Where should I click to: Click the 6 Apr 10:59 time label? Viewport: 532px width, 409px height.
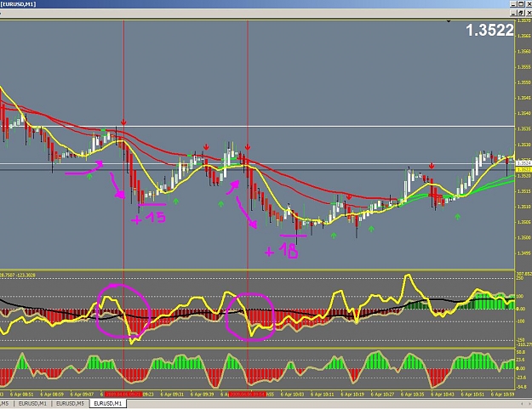pos(503,395)
